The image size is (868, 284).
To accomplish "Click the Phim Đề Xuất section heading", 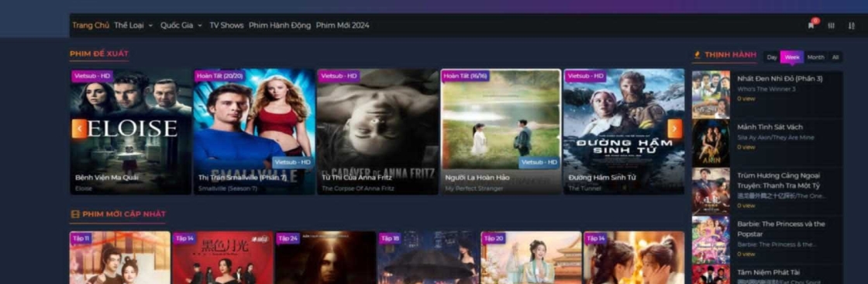I will coord(99,54).
